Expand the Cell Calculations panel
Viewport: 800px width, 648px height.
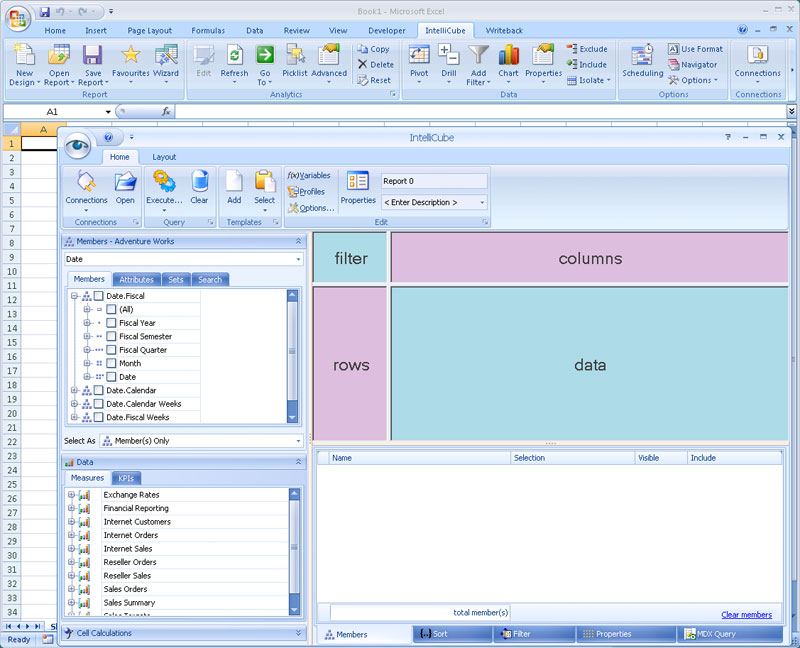(x=298, y=633)
